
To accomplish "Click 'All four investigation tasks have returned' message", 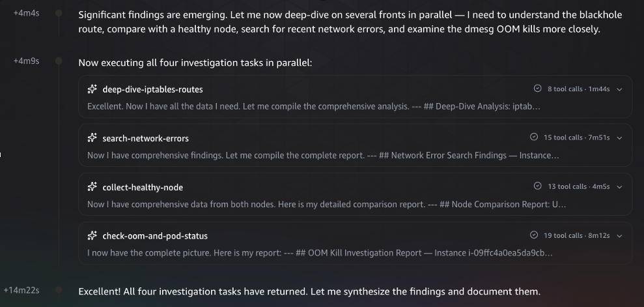I will tap(309, 291).
